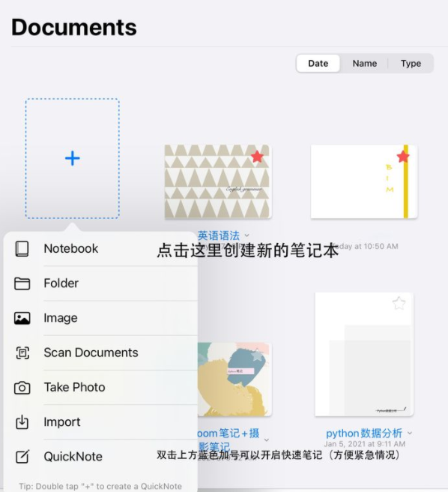Click the Documents page heading

(x=74, y=27)
